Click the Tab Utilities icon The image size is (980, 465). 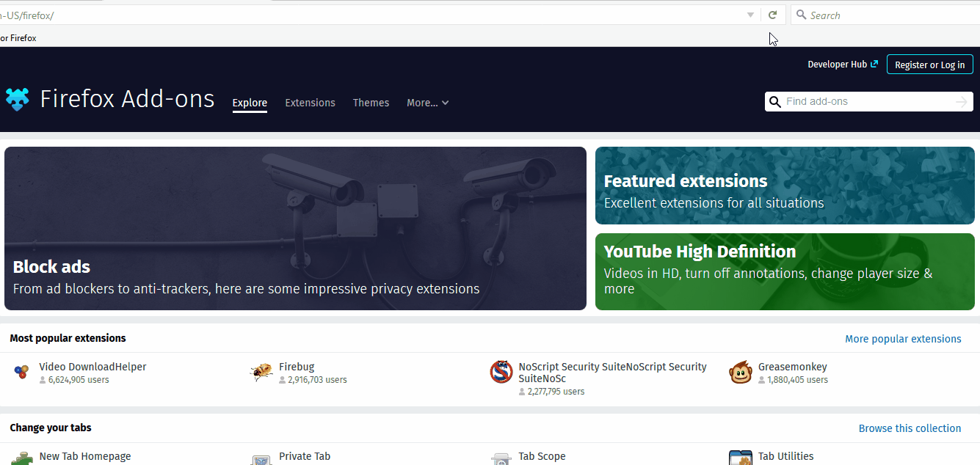(741, 458)
